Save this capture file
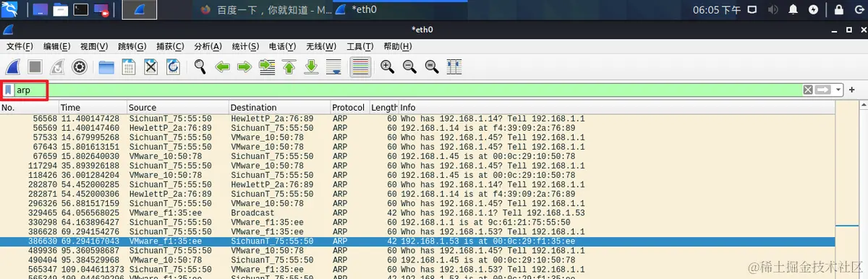This screenshot has width=868, height=279. point(129,67)
